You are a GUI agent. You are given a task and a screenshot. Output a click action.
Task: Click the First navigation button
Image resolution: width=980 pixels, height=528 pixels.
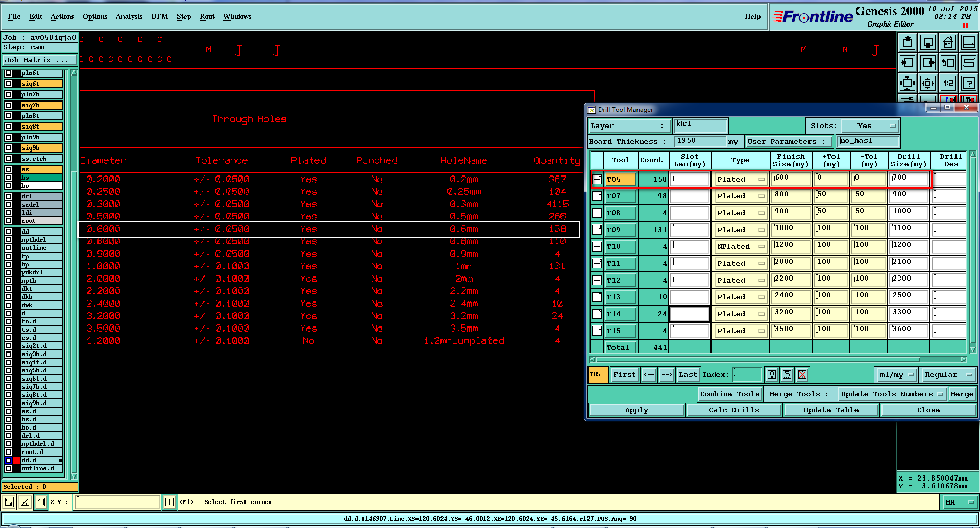click(x=625, y=374)
